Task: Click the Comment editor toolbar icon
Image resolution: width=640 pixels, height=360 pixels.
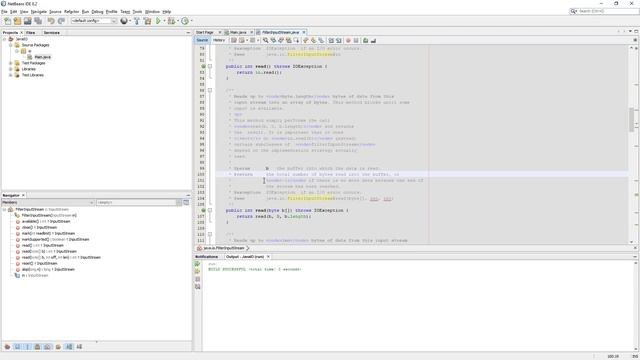Action: 366,40
